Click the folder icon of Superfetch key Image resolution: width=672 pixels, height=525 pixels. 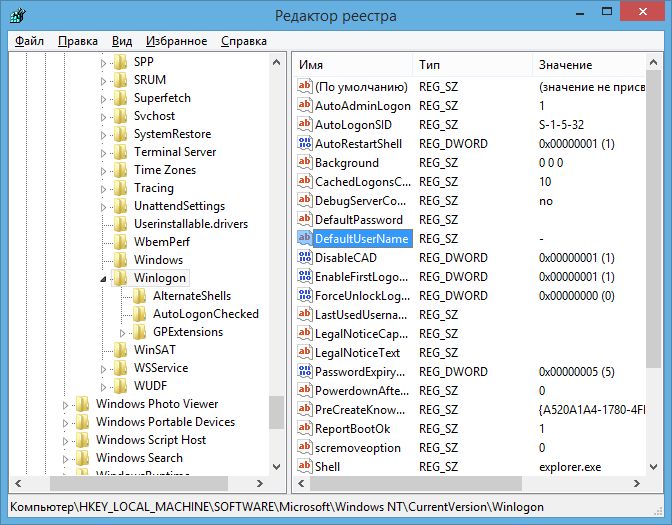click(x=121, y=98)
